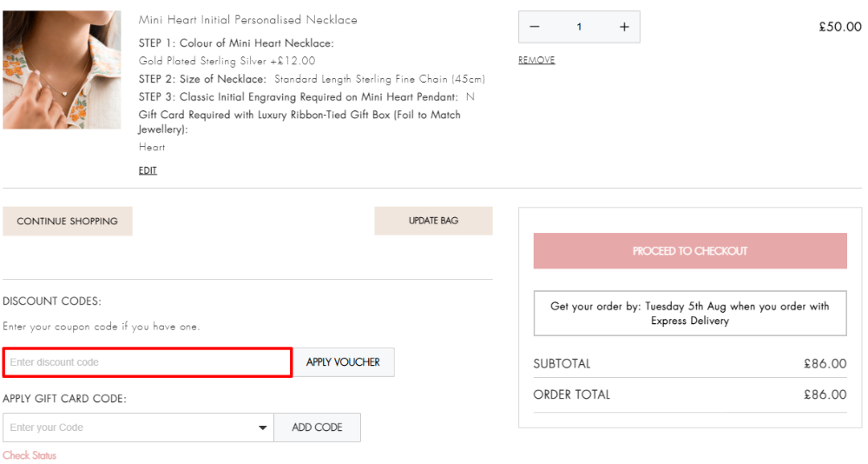
Task: Click the £50.00 item price
Action: 839,27
